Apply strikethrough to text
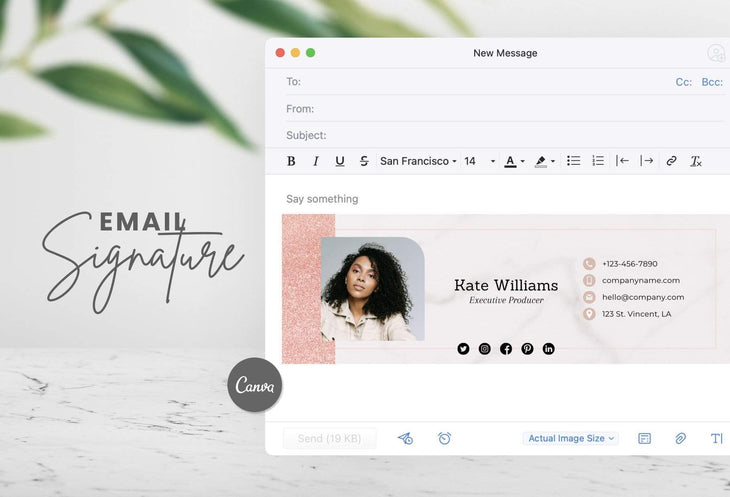Image resolution: width=730 pixels, height=497 pixels. click(x=364, y=161)
